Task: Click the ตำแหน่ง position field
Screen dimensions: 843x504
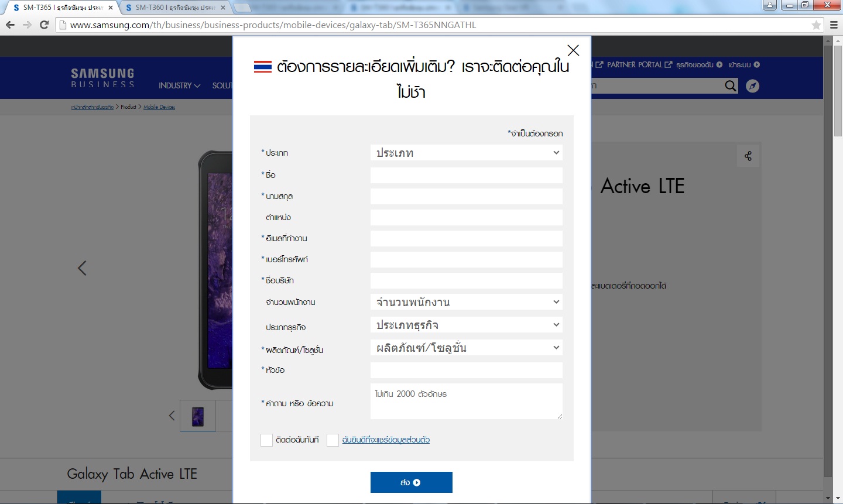Action: click(x=467, y=217)
